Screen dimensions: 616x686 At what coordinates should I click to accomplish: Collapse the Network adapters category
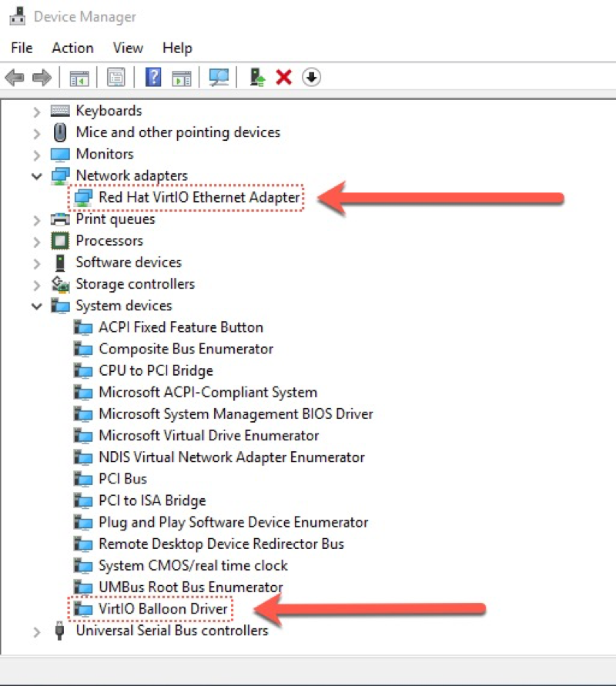click(x=37, y=176)
